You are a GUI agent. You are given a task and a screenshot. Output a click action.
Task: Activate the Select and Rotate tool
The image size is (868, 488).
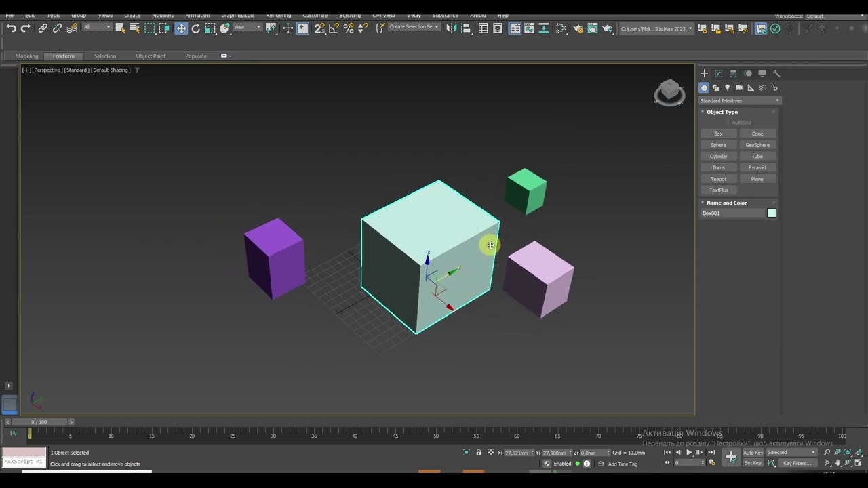click(196, 28)
